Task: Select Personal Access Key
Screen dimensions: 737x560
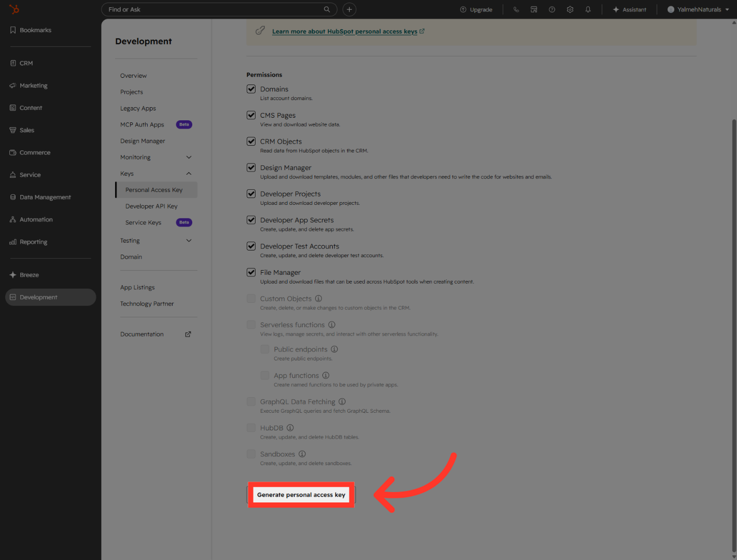Action: pyautogui.click(x=157, y=190)
